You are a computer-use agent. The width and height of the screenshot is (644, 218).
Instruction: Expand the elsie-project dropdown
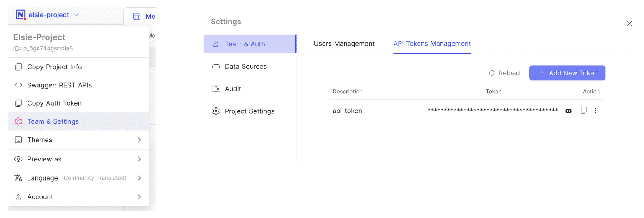pyautogui.click(x=76, y=15)
